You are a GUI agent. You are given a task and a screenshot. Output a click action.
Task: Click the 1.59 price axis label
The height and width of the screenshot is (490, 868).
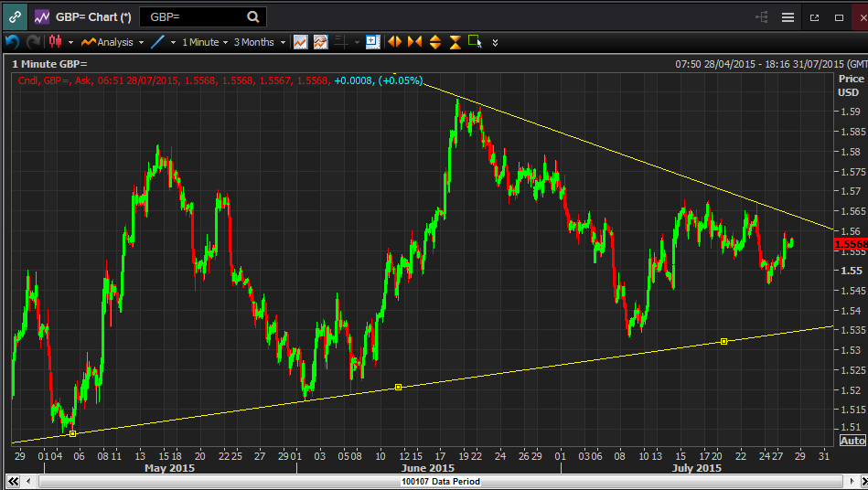pyautogui.click(x=851, y=112)
